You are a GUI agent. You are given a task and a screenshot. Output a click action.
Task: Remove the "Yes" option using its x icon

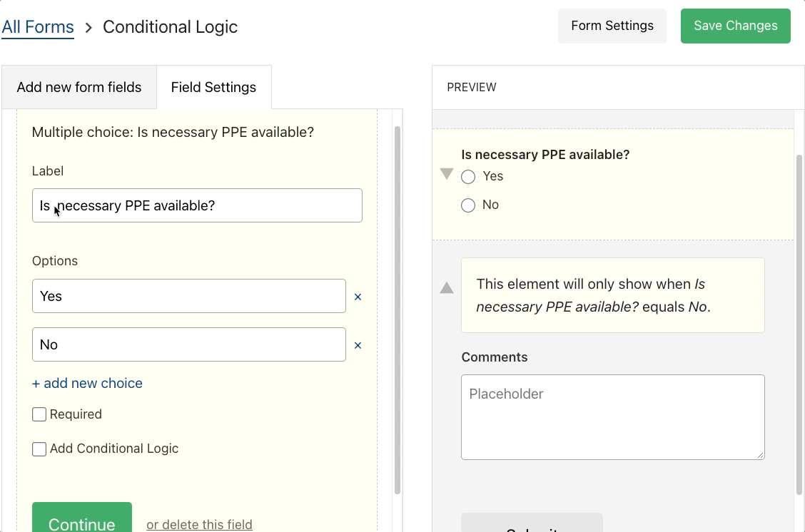[358, 297]
